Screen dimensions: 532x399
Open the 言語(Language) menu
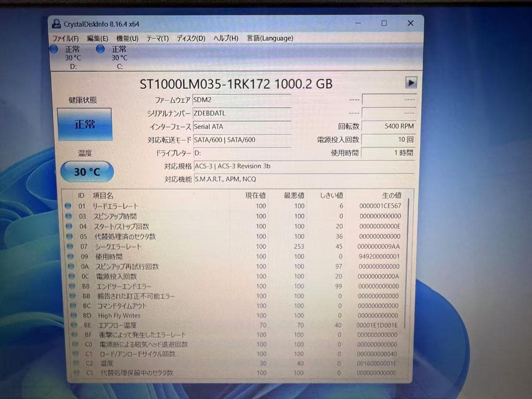[x=270, y=38]
